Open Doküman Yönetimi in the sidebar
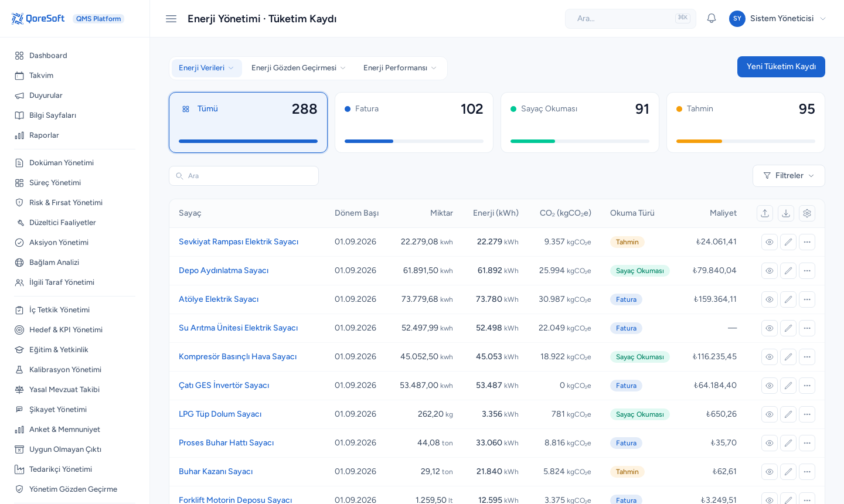Image resolution: width=844 pixels, height=504 pixels. point(75,163)
